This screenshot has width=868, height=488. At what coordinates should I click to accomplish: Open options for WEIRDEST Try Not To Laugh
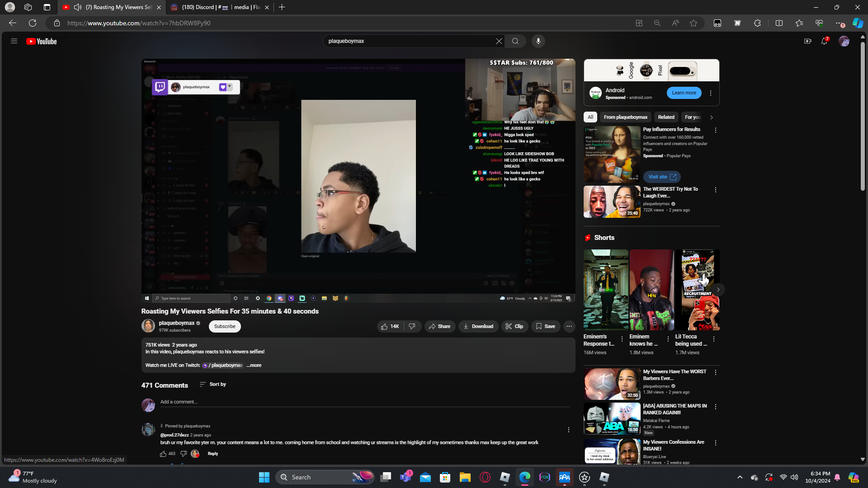click(x=716, y=190)
